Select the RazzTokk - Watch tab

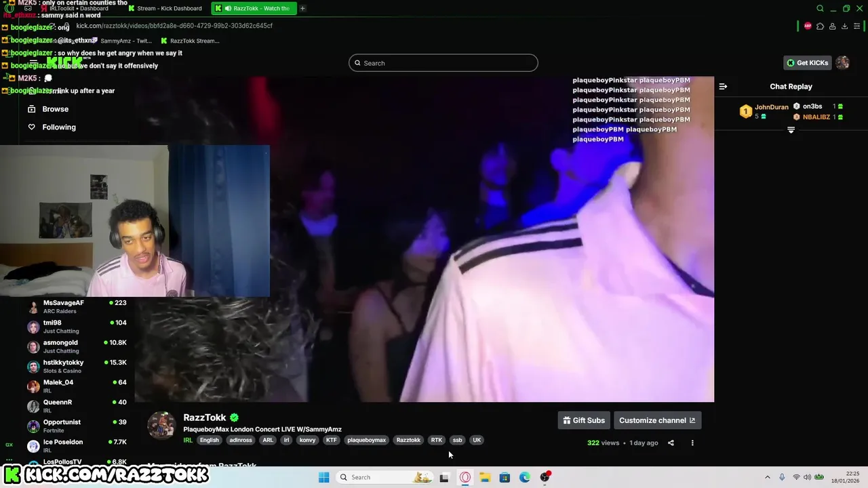(254, 8)
